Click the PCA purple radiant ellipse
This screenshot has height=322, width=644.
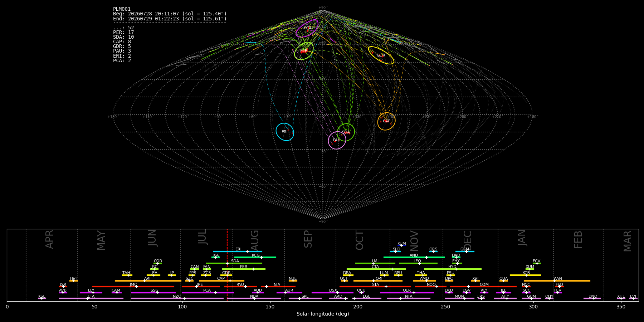tap(307, 28)
